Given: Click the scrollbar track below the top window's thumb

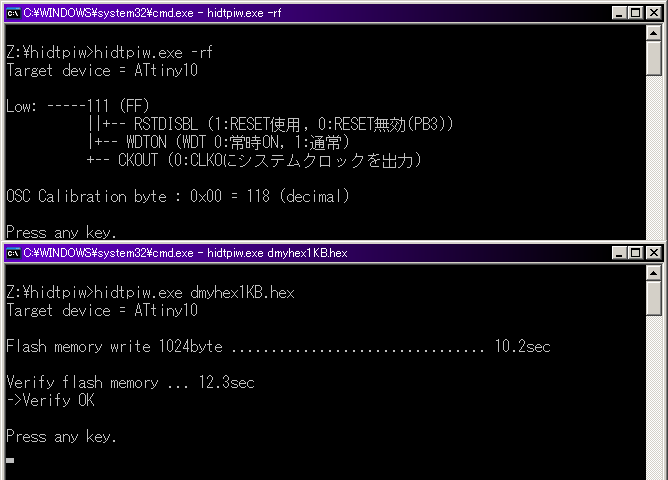Looking at the screenshot, I should 654,158.
